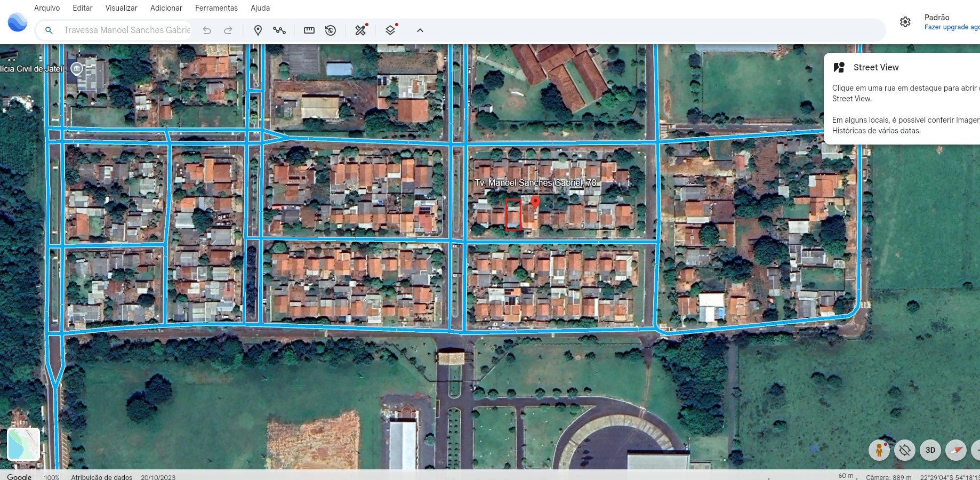Open the ruler measure tool

(309, 30)
